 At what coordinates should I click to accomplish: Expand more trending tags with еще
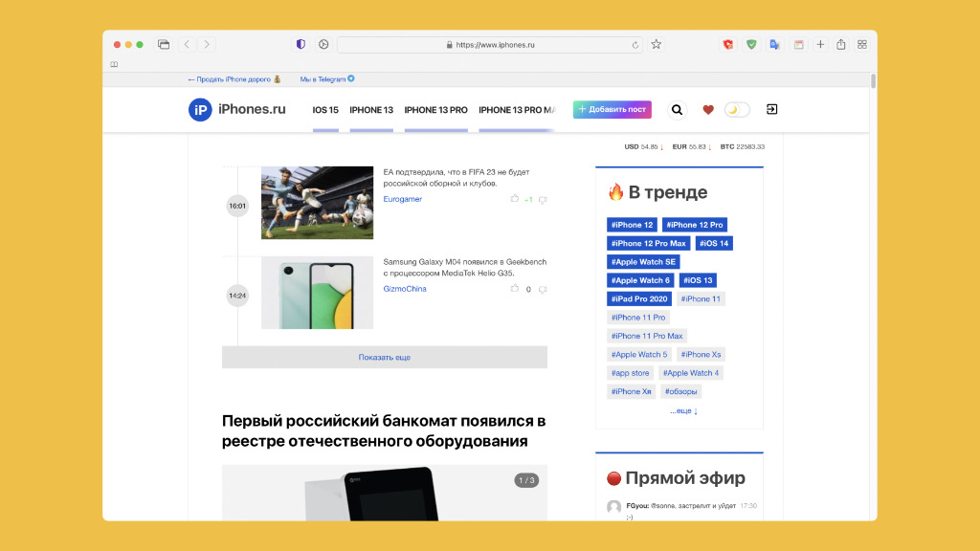coord(683,410)
